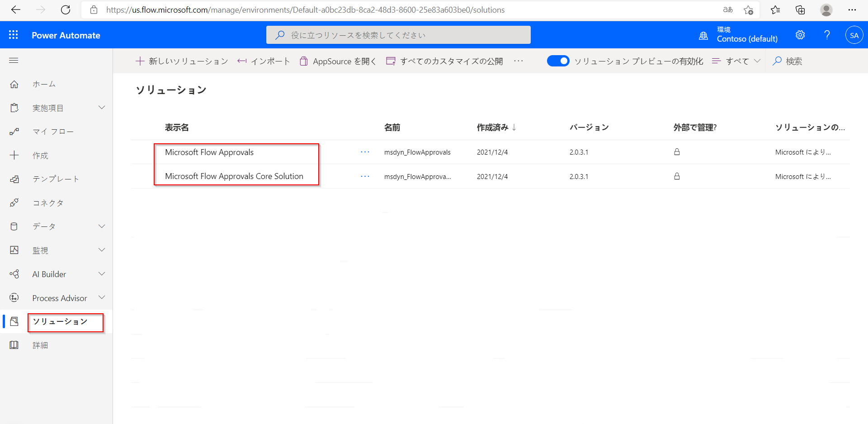The width and height of the screenshot is (868, 424).
Task: Open more options for Microsoft Flow Approvals
Action: 365,152
